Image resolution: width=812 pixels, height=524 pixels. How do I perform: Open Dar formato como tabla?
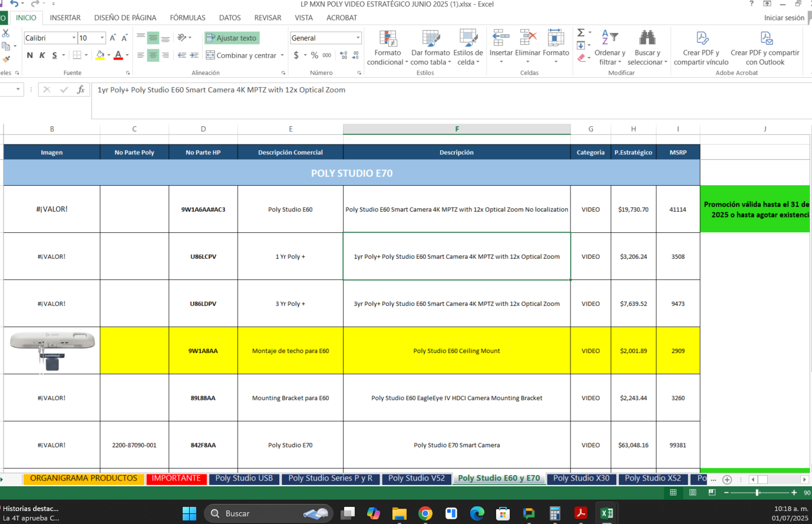pyautogui.click(x=431, y=47)
